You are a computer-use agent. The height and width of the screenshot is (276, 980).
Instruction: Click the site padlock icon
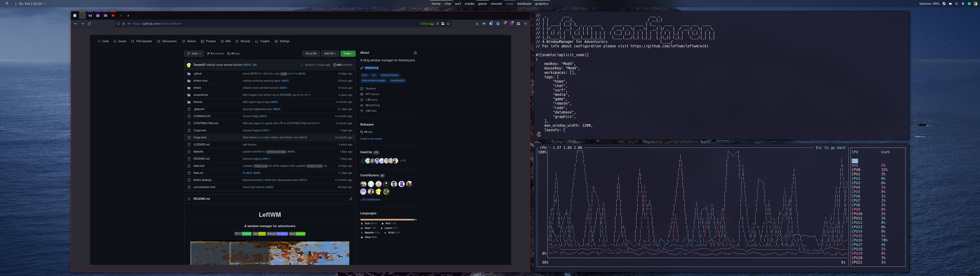tap(123, 24)
